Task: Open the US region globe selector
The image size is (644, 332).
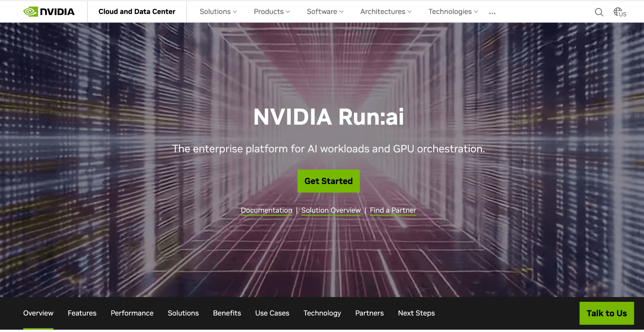Action: (x=620, y=12)
